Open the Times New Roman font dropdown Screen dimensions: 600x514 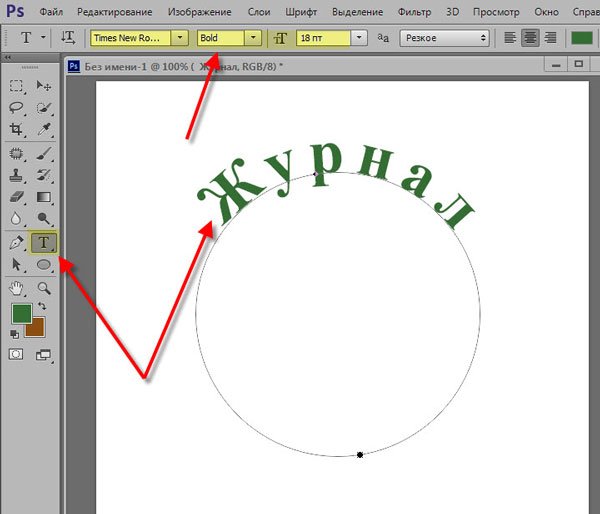[x=179, y=37]
